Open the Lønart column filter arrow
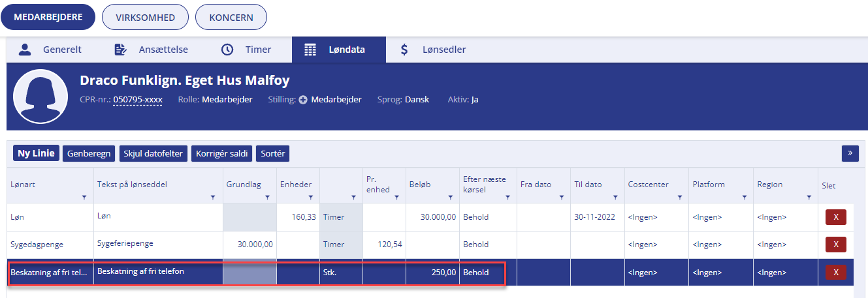 [x=84, y=197]
